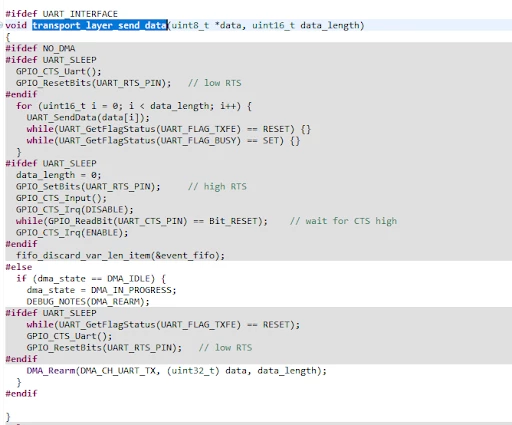
Task: Click the 'DMA_Rearm(DMA_CH_UART_TX' call line
Action: pyautogui.click(x=177, y=371)
